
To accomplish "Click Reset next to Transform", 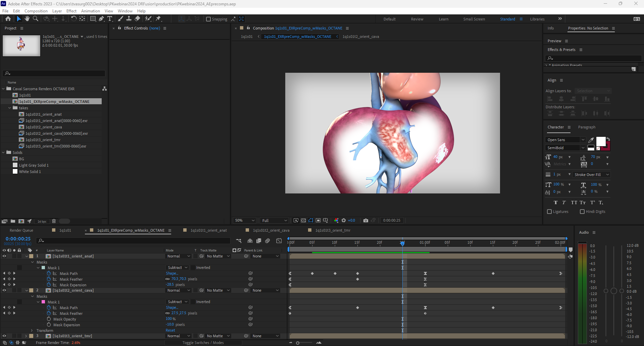I will point(170,330).
